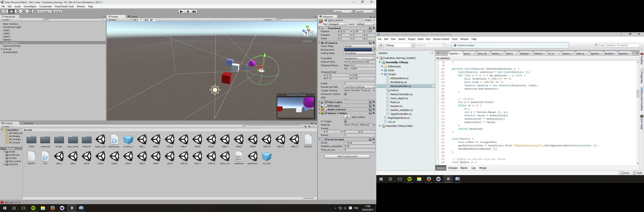Screen dimensions: 644x212
Task: Select the Hand tool in Unity toolbar
Action: click(x=5, y=12)
